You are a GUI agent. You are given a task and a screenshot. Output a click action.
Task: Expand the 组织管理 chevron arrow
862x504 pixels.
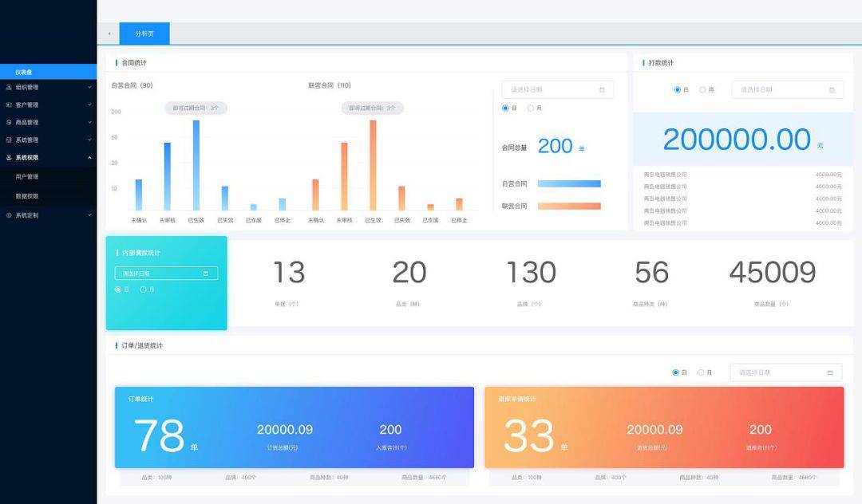coord(89,87)
